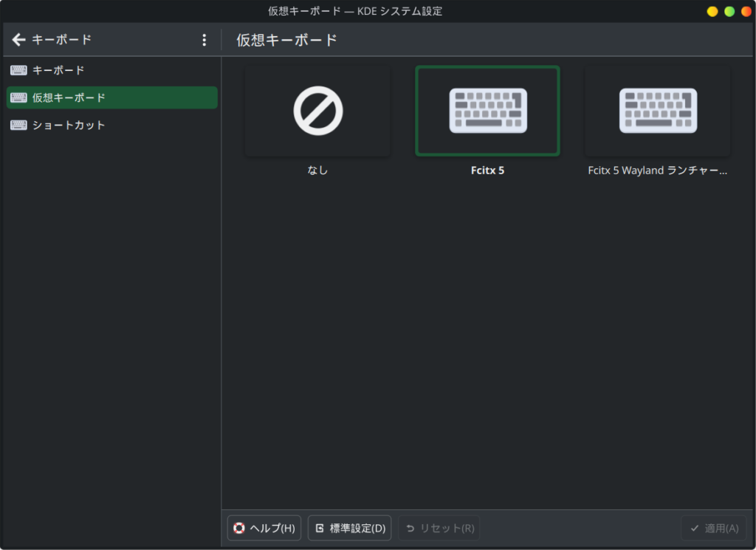Click the リセット(R) button
Viewport: 756px width, 550px height.
click(439, 528)
